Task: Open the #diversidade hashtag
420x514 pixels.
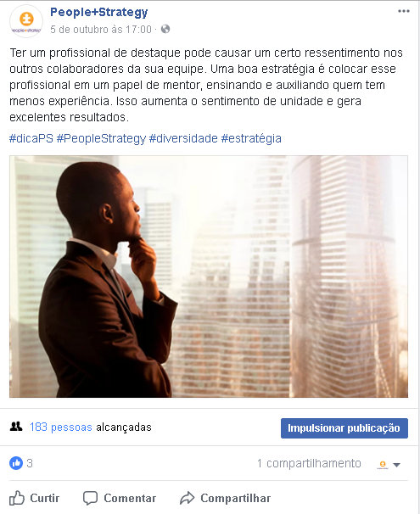Action: click(183, 138)
